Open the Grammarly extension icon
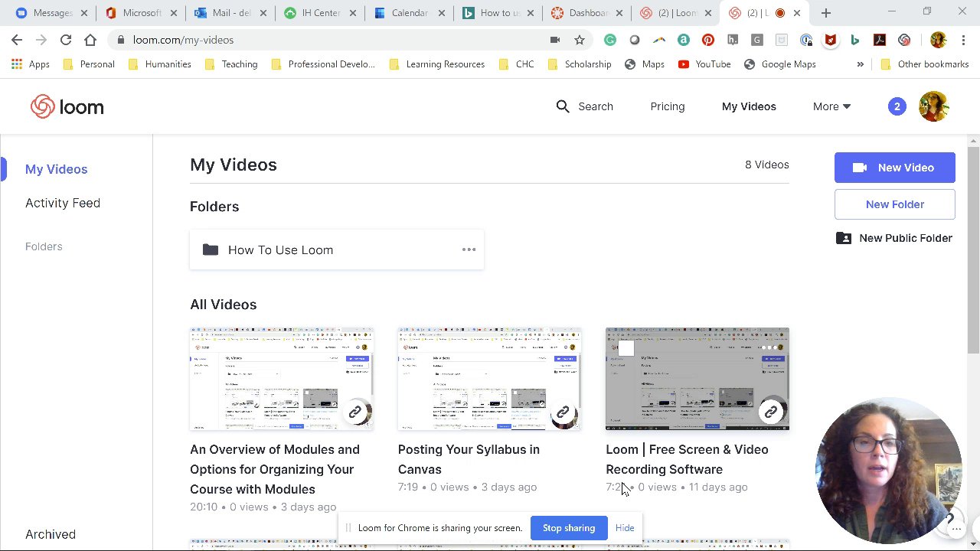This screenshot has width=980, height=551. tap(609, 40)
